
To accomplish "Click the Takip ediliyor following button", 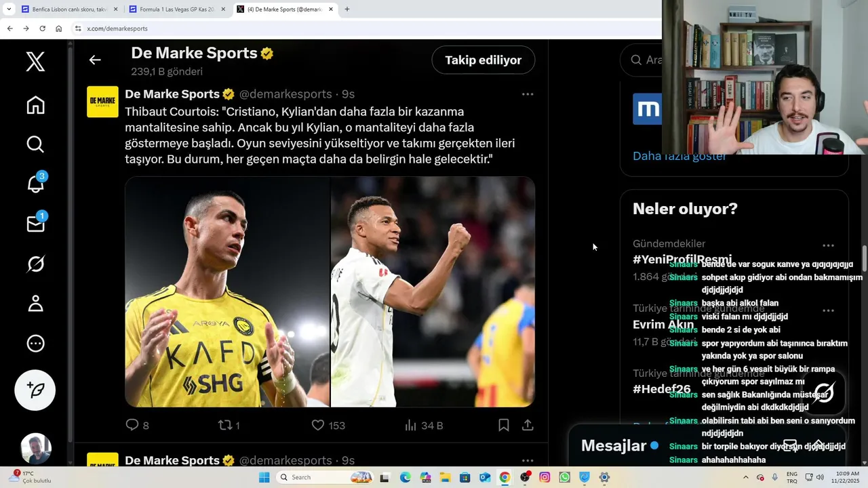I will 483,60.
